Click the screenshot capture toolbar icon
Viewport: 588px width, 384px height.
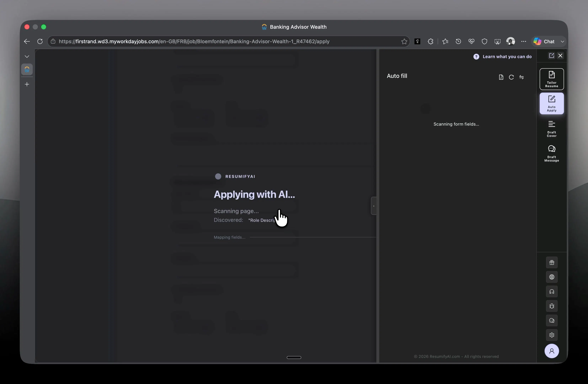click(497, 42)
